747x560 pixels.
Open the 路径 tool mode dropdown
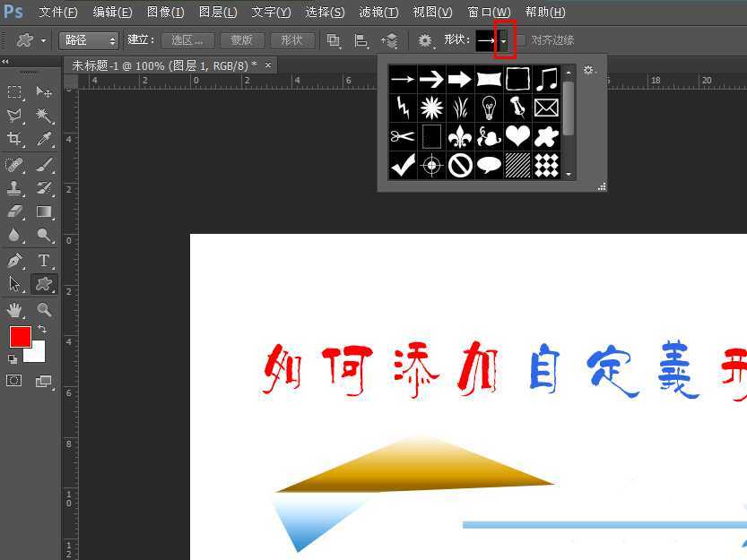[x=88, y=39]
